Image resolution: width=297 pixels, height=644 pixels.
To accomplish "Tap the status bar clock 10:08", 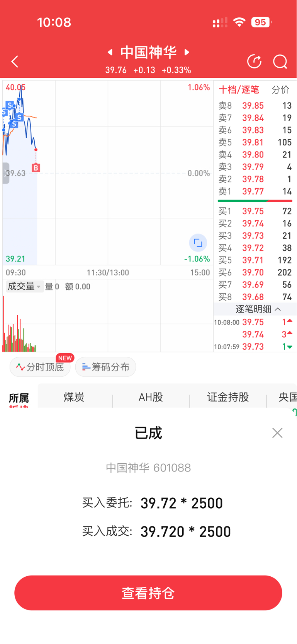I will click(54, 22).
